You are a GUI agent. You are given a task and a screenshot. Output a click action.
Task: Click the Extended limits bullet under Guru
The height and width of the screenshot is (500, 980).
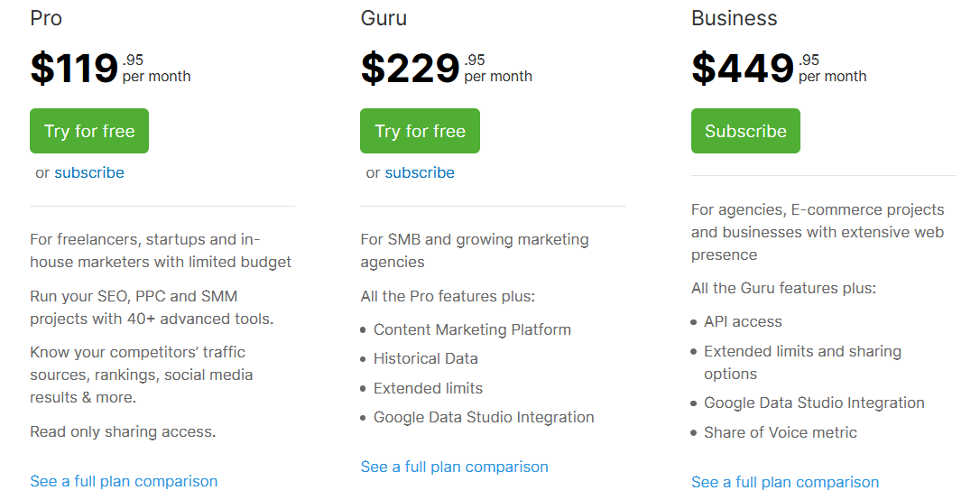(428, 388)
